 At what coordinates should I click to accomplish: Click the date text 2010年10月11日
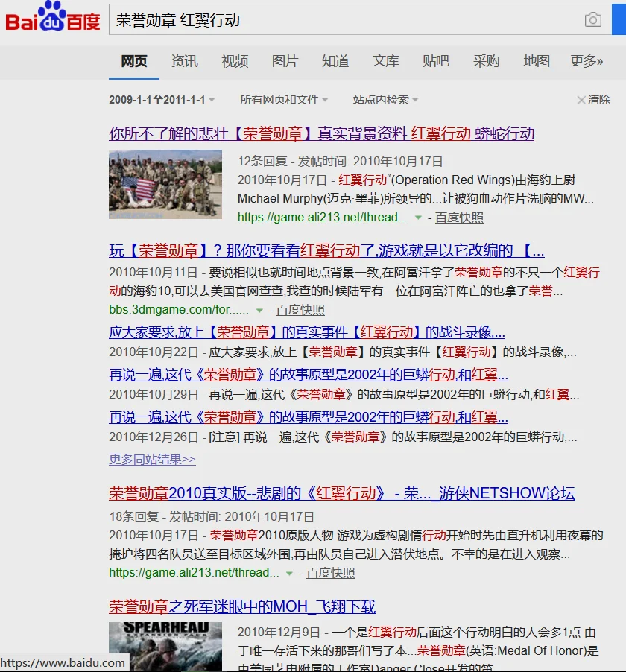pyautogui.click(x=153, y=272)
